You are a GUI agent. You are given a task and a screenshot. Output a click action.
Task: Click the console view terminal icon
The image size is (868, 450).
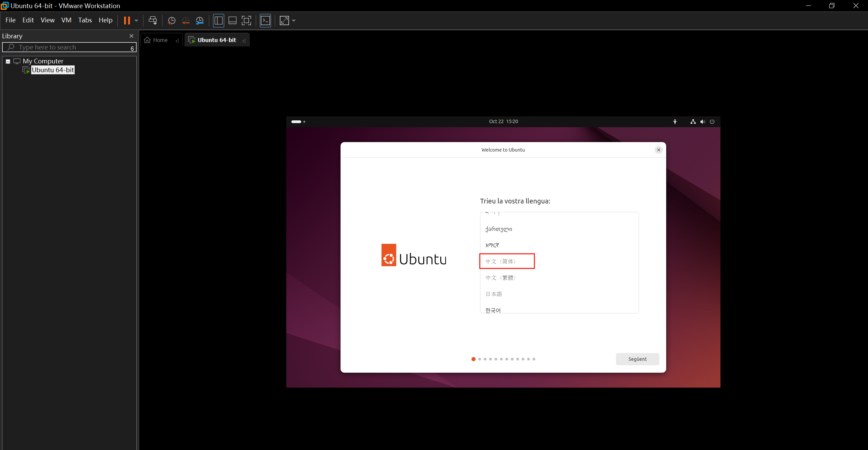click(265, 21)
